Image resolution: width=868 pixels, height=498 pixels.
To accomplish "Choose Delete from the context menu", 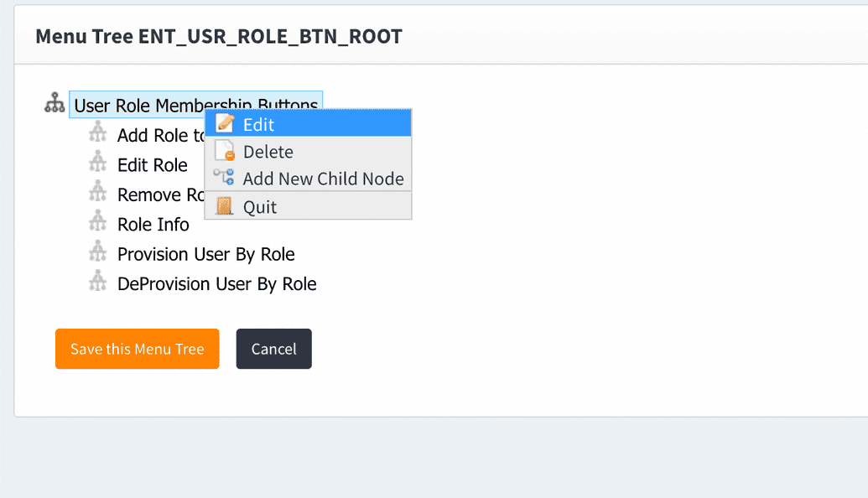I will pyautogui.click(x=270, y=151).
